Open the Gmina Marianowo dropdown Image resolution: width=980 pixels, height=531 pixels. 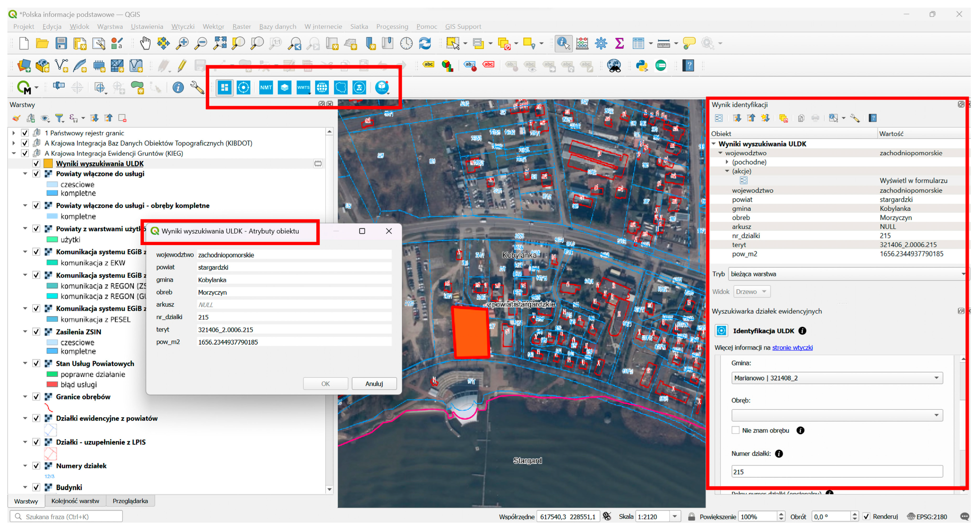tap(837, 378)
